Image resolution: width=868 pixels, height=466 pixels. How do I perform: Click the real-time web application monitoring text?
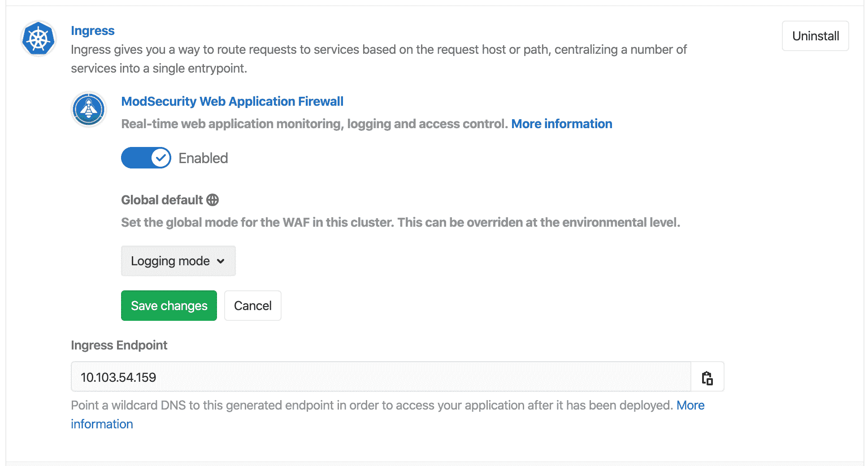314,124
